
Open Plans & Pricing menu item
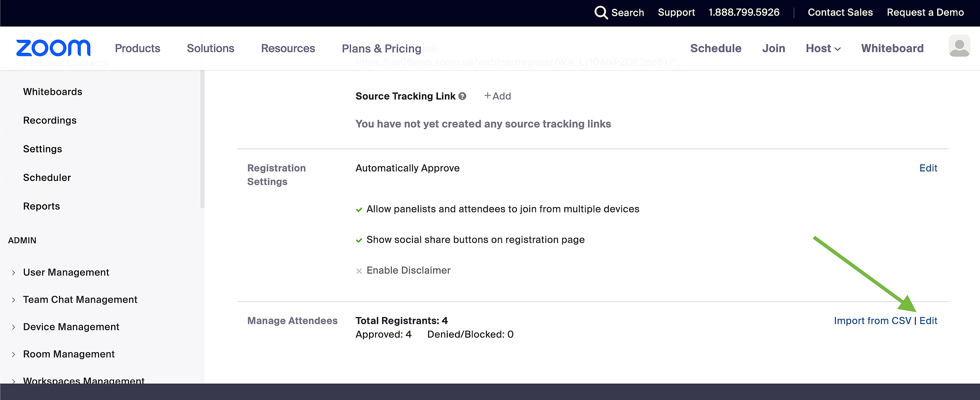381,49
